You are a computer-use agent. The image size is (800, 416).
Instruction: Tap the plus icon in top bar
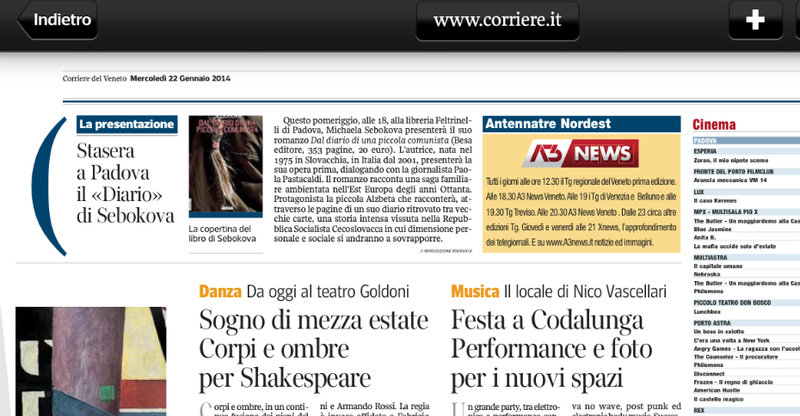coord(755,20)
